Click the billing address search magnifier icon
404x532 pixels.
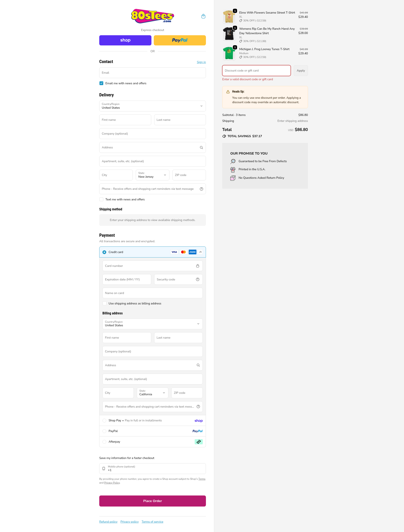click(x=198, y=365)
